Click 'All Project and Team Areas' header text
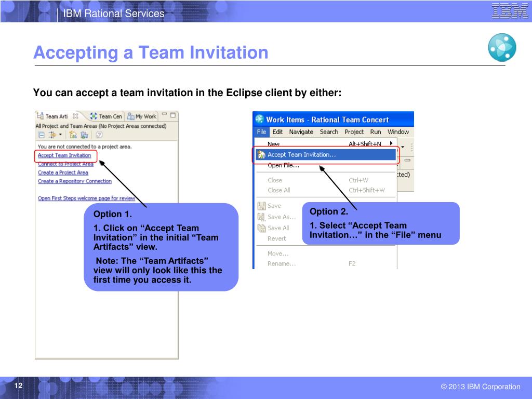Viewport: 532px width, 399px height. click(x=101, y=126)
